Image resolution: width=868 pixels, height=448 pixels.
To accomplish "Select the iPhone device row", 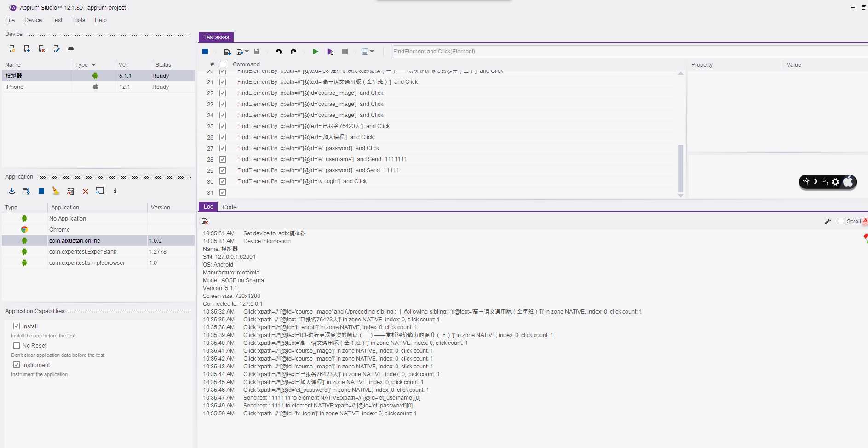I will (98, 87).
